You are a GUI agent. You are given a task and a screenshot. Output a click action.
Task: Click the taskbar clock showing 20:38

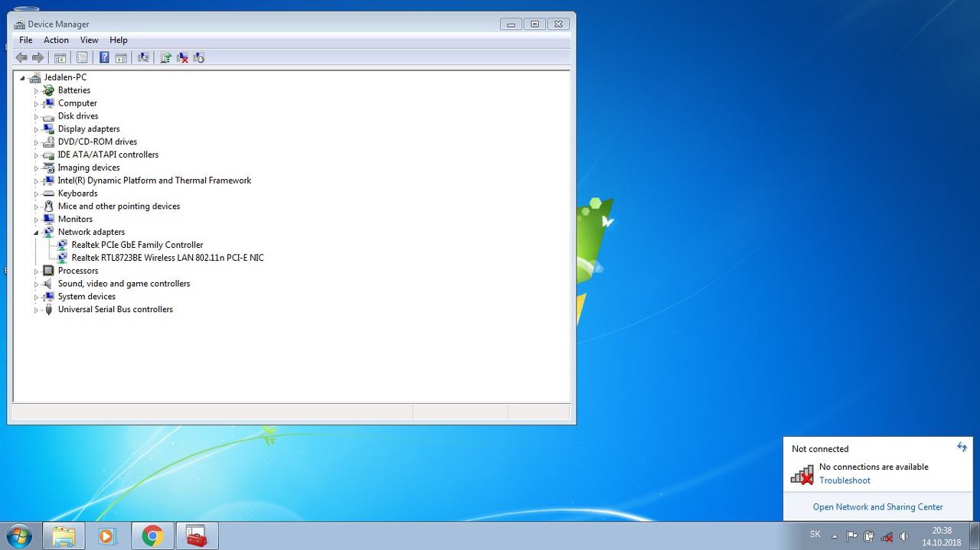942,536
